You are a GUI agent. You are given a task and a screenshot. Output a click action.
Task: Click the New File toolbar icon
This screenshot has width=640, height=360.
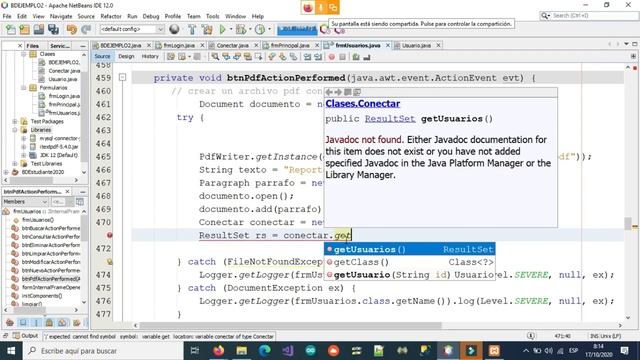tap(11, 29)
